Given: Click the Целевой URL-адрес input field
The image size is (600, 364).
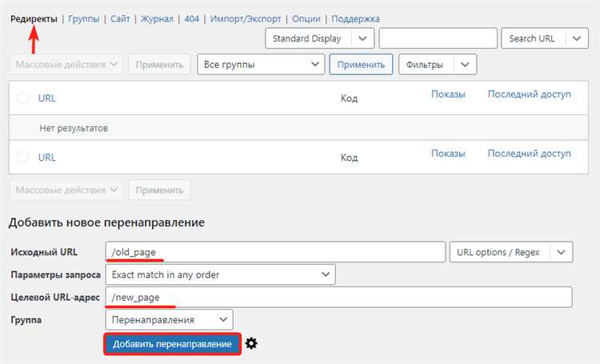Looking at the screenshot, I should 338,297.
